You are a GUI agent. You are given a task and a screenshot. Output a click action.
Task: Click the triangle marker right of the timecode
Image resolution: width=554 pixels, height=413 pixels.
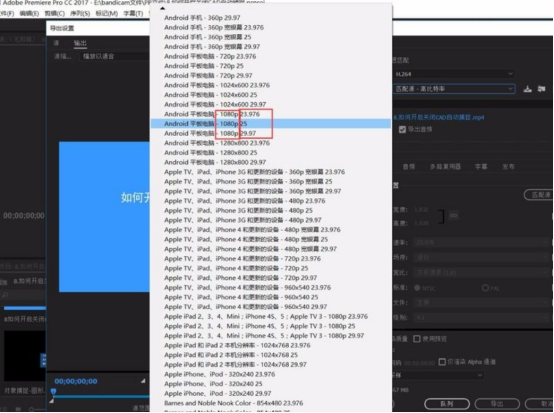(143, 381)
